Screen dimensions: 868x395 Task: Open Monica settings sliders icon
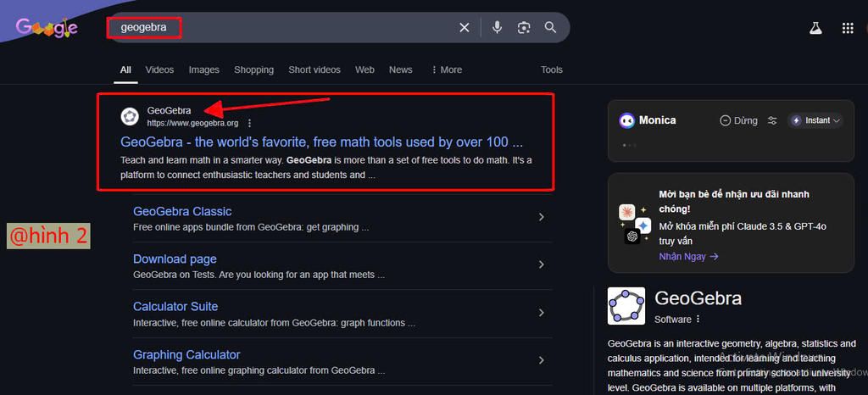tap(772, 120)
